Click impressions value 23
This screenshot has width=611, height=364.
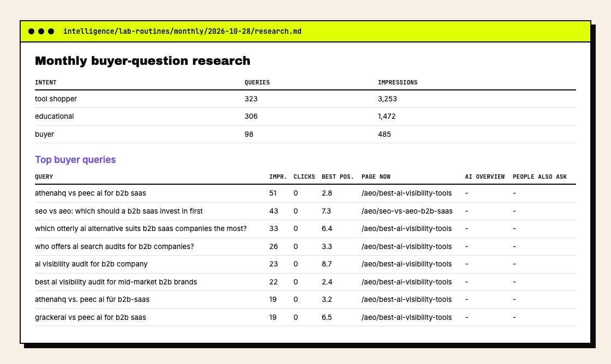click(x=273, y=264)
